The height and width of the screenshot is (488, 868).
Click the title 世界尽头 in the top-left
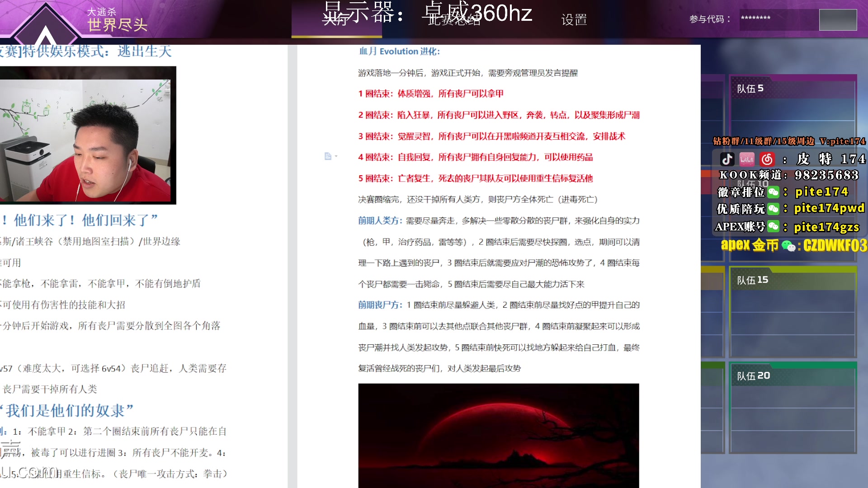tap(118, 25)
